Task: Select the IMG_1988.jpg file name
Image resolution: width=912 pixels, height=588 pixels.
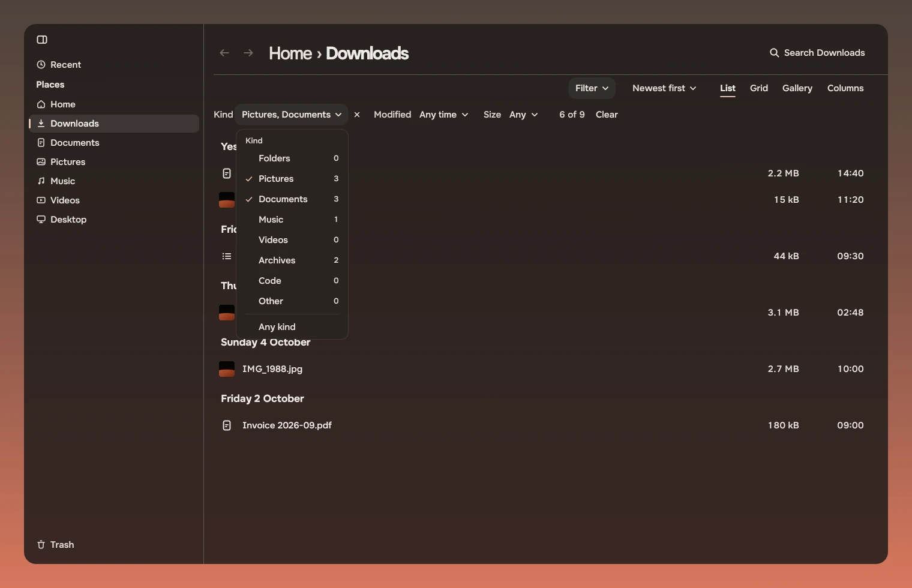Action: [272, 369]
